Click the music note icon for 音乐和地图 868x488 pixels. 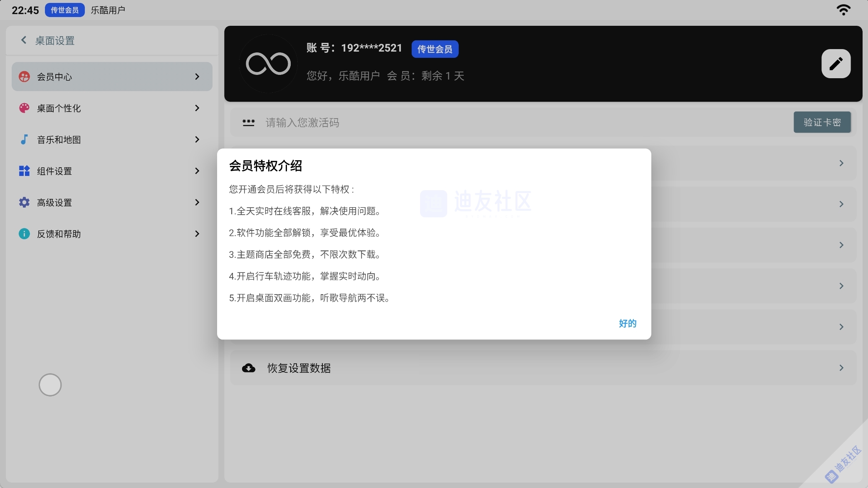coord(24,139)
